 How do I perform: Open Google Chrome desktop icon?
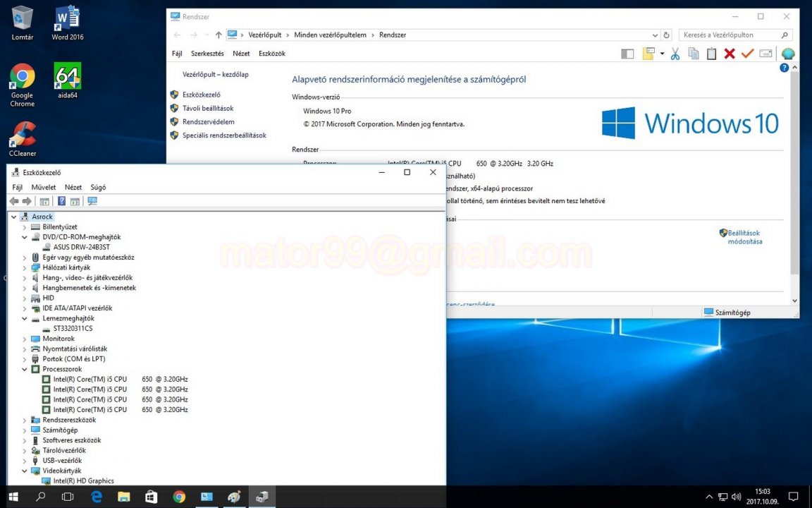23,85
